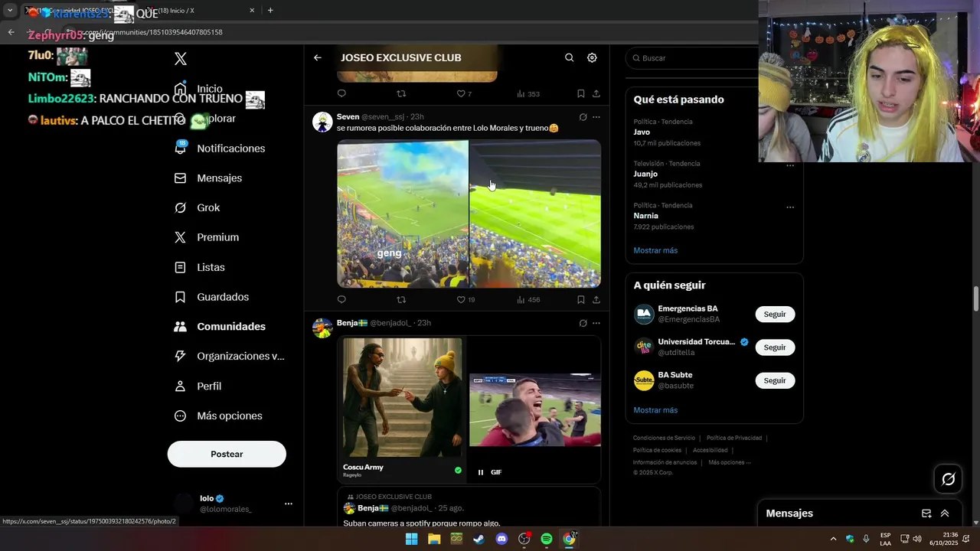Open floating Grok button
This screenshot has width=980, height=551.
pyautogui.click(x=949, y=479)
